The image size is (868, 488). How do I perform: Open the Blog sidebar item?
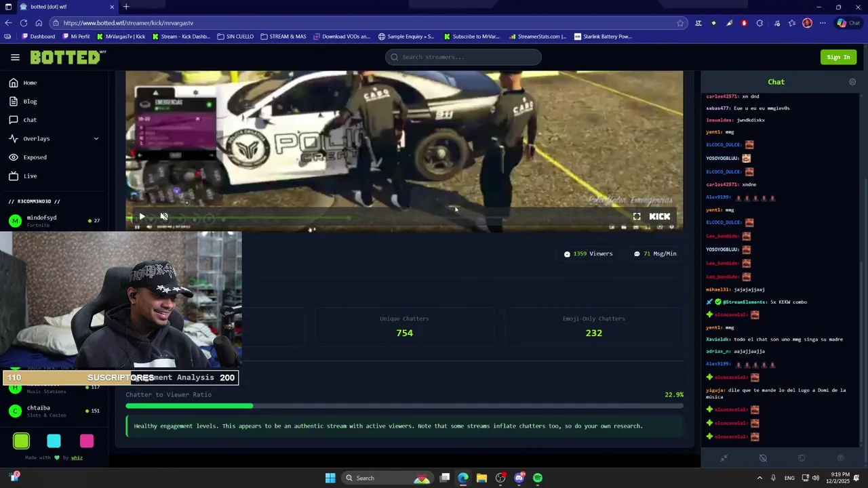pyautogui.click(x=54, y=102)
